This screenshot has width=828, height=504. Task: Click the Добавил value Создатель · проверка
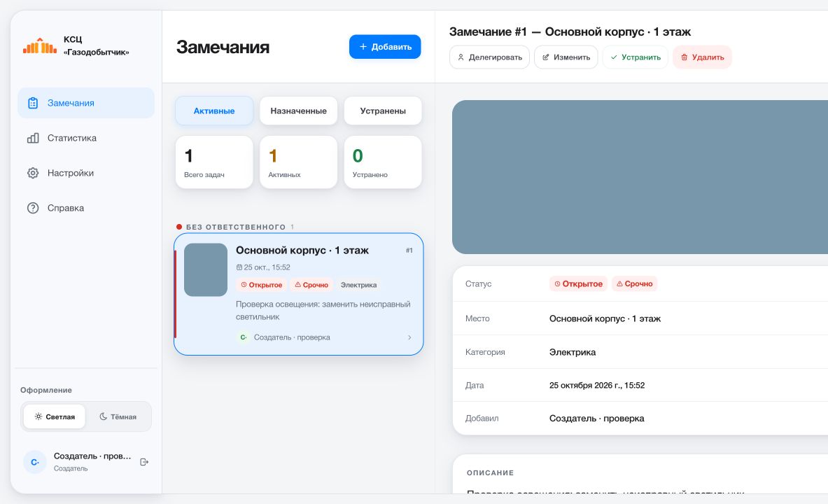click(597, 419)
